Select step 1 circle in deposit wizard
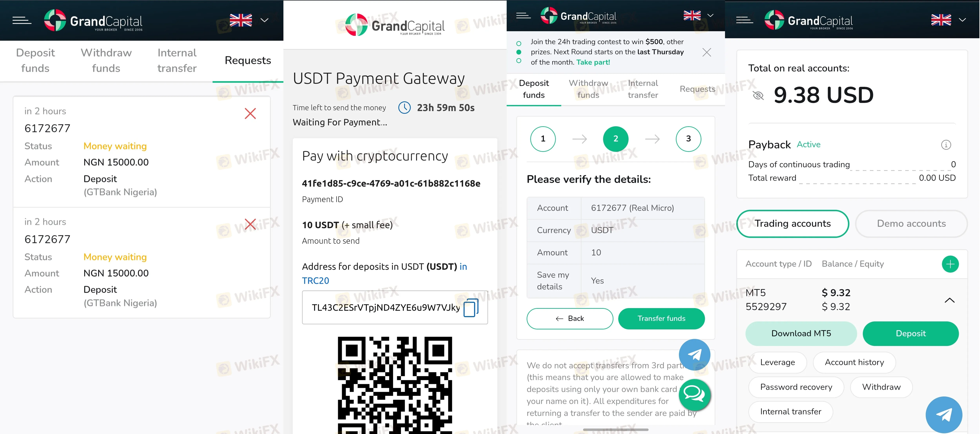Viewport: 980px width, 434px height. click(543, 139)
